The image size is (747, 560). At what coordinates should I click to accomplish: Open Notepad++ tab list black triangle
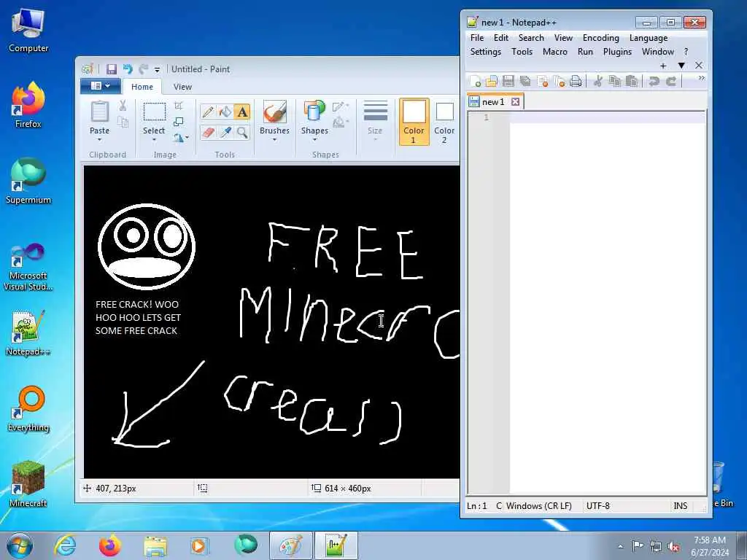[681, 66]
